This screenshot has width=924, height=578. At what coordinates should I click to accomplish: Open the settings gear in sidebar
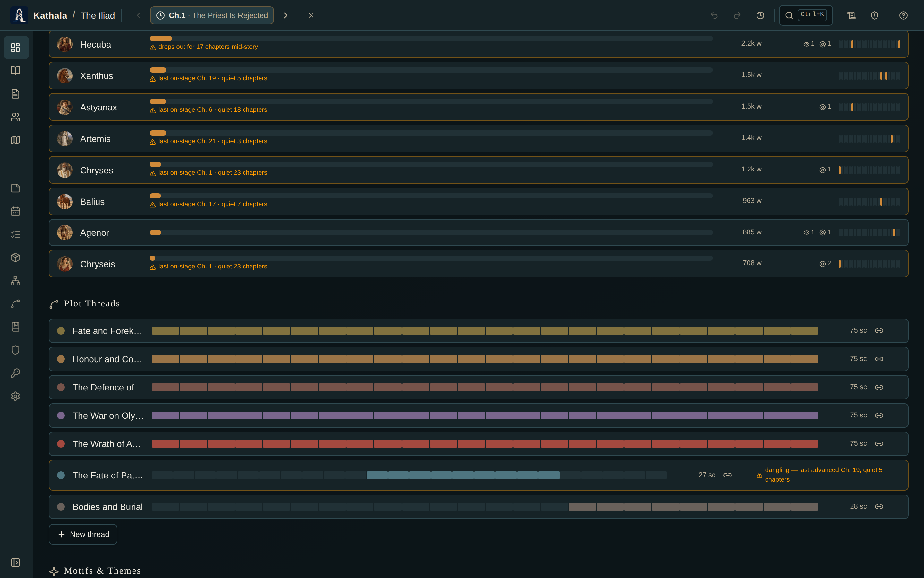click(15, 397)
